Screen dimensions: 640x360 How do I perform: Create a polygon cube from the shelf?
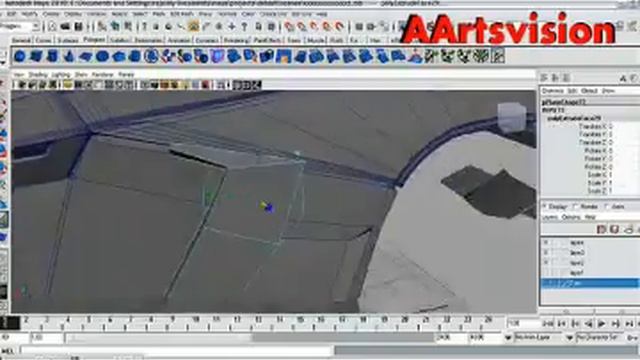pyautogui.click(x=36, y=56)
